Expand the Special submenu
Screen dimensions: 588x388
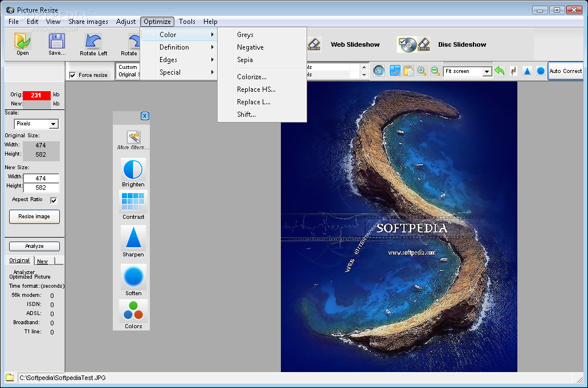point(179,72)
